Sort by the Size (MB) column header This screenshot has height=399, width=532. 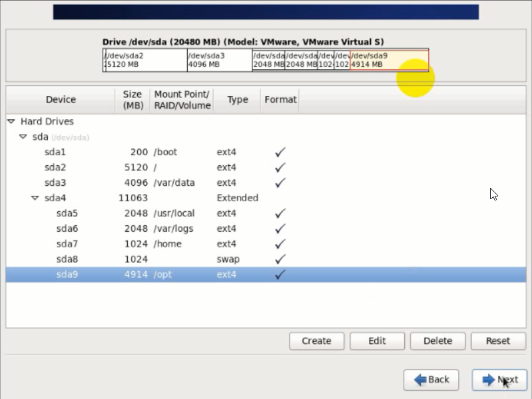pos(133,100)
